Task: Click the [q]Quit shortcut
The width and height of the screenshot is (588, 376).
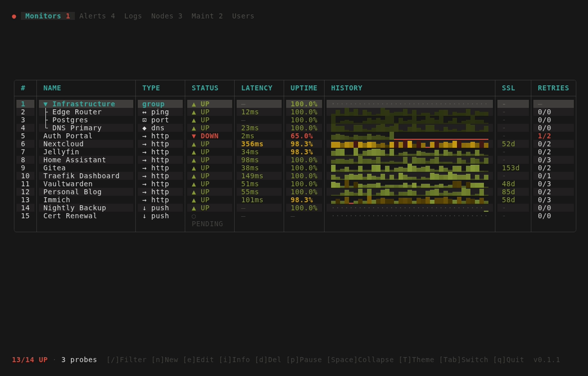Action: click(508, 360)
